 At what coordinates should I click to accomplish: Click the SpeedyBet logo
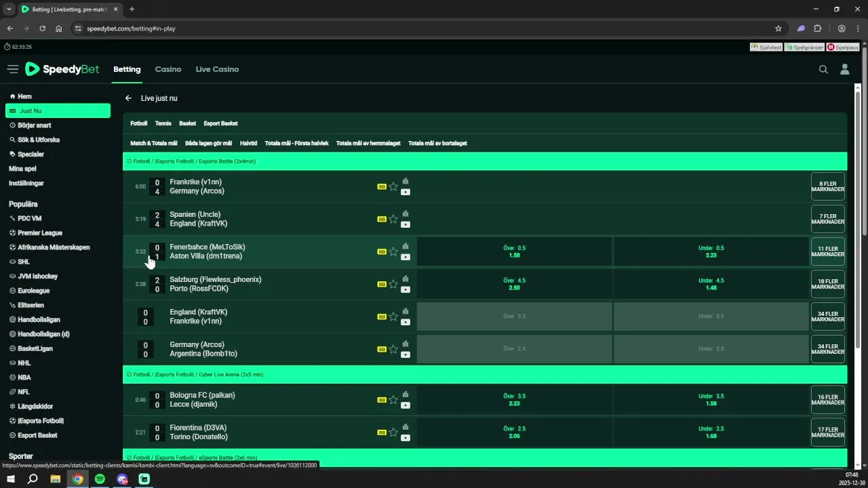(62, 69)
